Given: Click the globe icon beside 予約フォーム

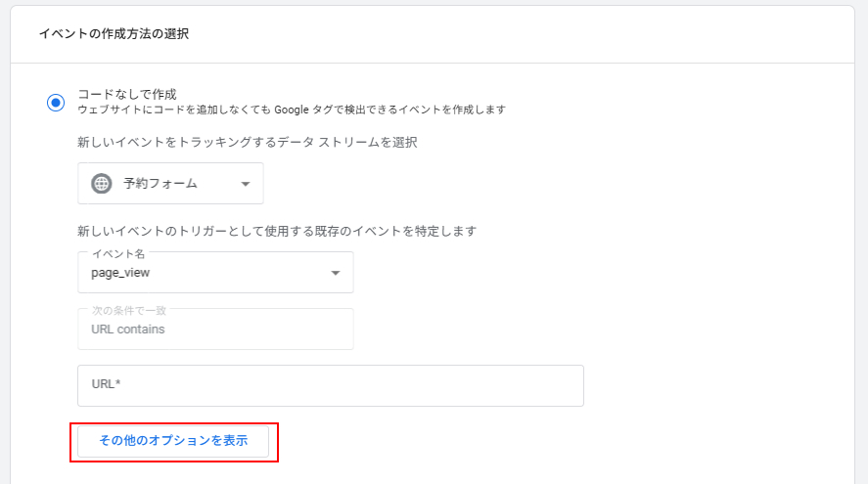Looking at the screenshot, I should 102,184.
